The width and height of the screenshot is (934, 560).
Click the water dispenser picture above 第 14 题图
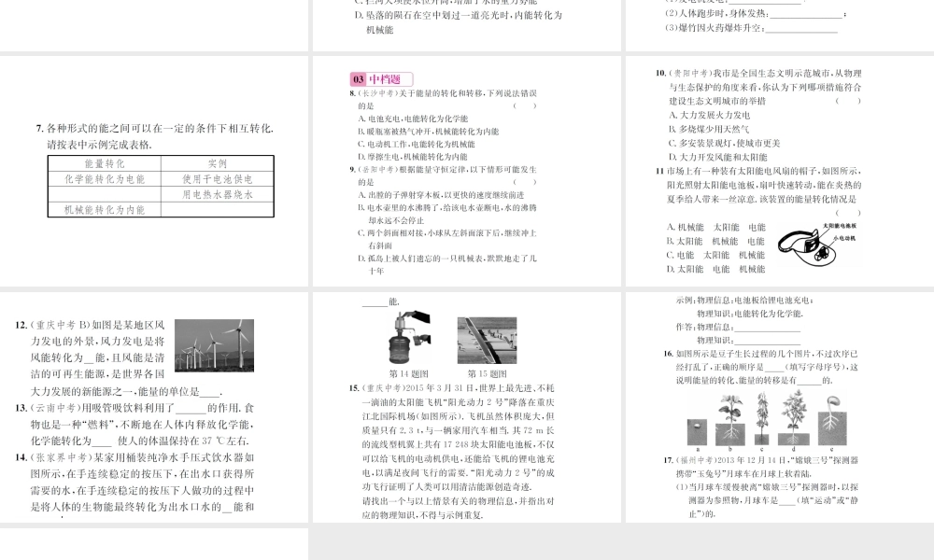pos(410,338)
